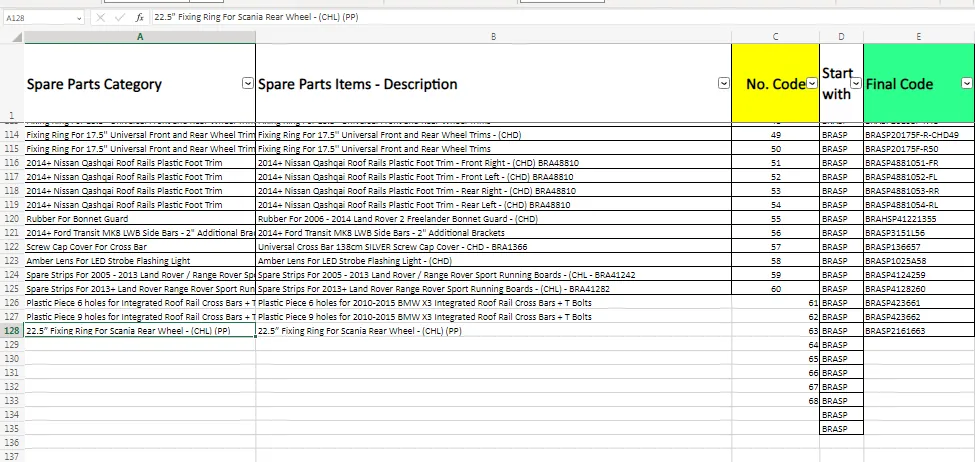Confirm entry with formula bar checkmark icon

(x=121, y=18)
